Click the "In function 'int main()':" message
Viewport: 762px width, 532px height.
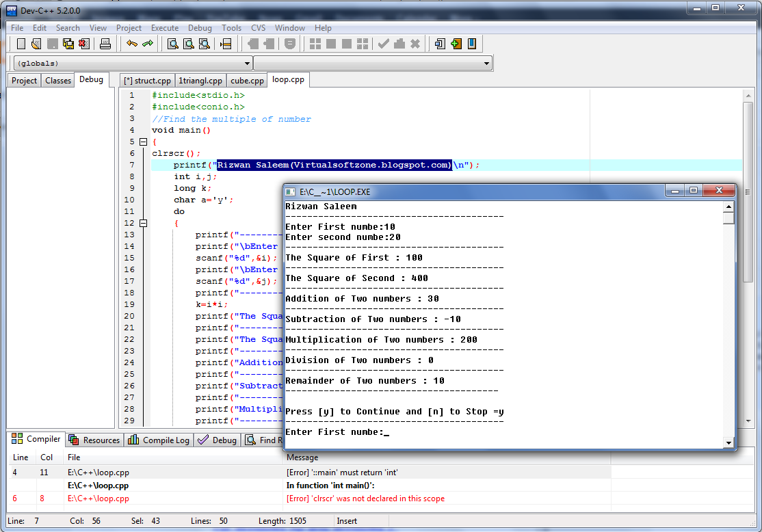coord(330,486)
